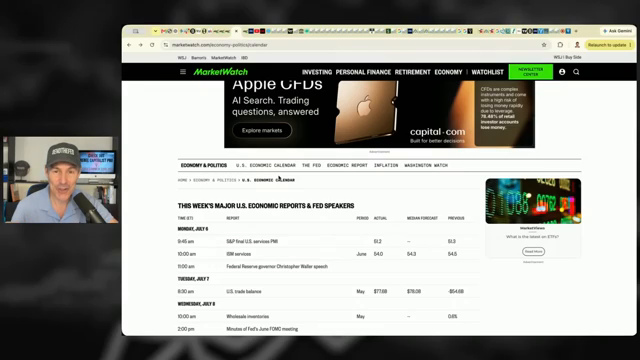Click the Wednesday, July 8 heading

(196, 304)
